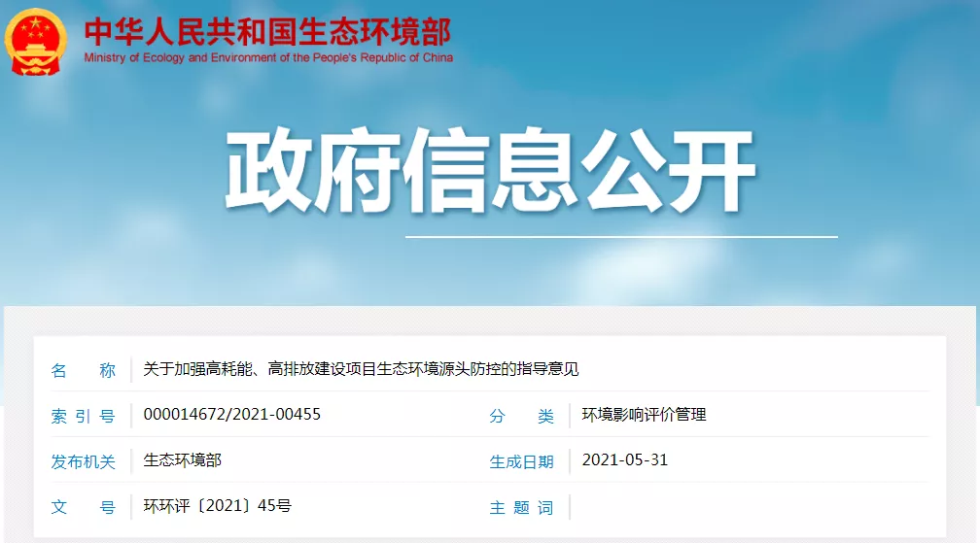Select the index number 000014672/2021-00455
Viewport: 980px width, 543px height.
click(231, 415)
